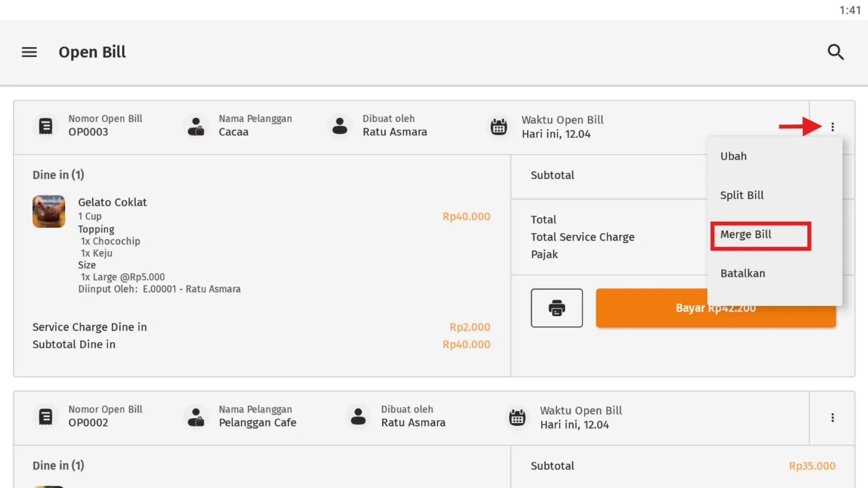This screenshot has width=868, height=488.
Task: Click the calendar icon for OP0002 time
Action: tap(517, 417)
